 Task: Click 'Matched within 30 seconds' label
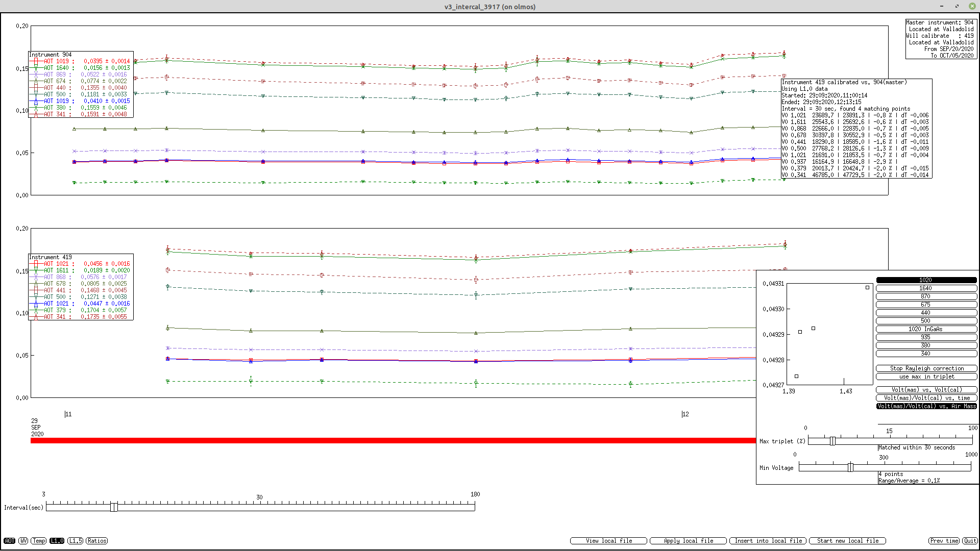917,447
